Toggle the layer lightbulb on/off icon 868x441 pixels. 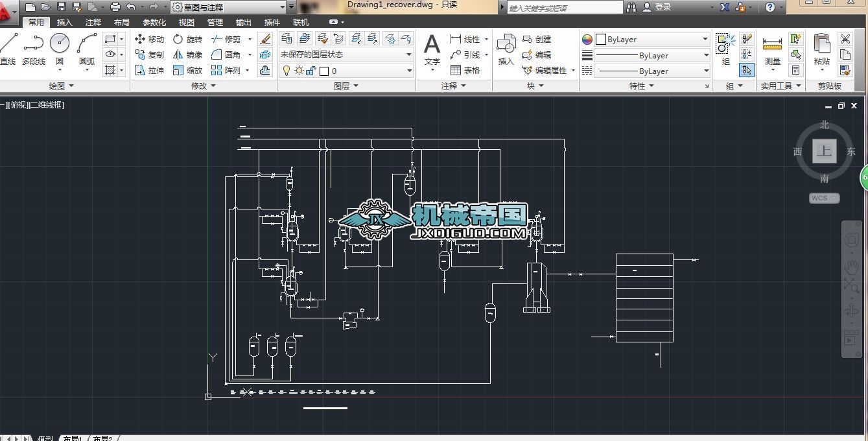(287, 71)
